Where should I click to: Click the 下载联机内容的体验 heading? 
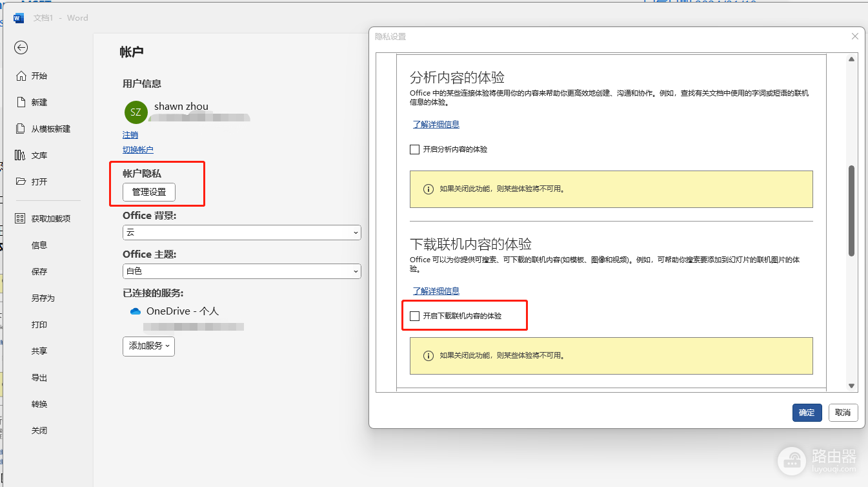click(470, 244)
